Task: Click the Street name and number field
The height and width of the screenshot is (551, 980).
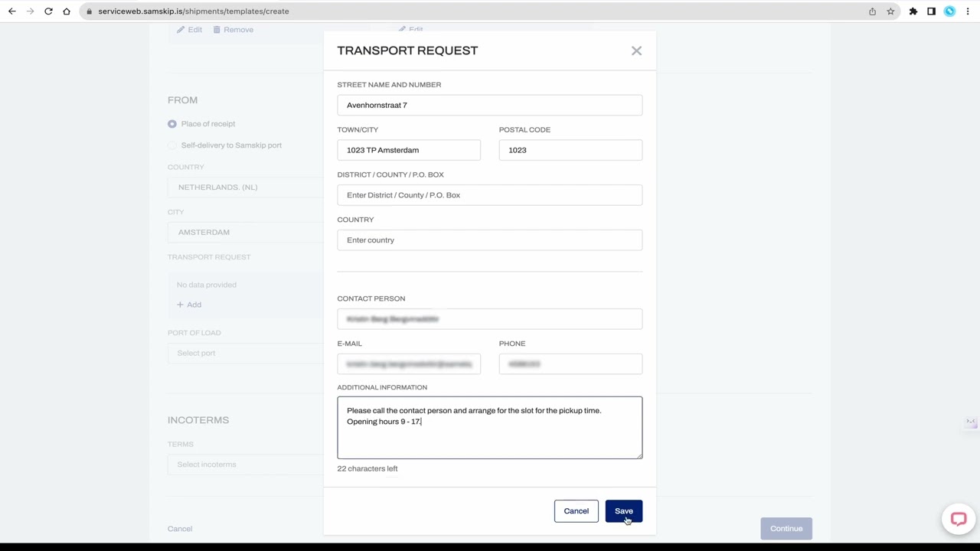Action: click(x=490, y=105)
